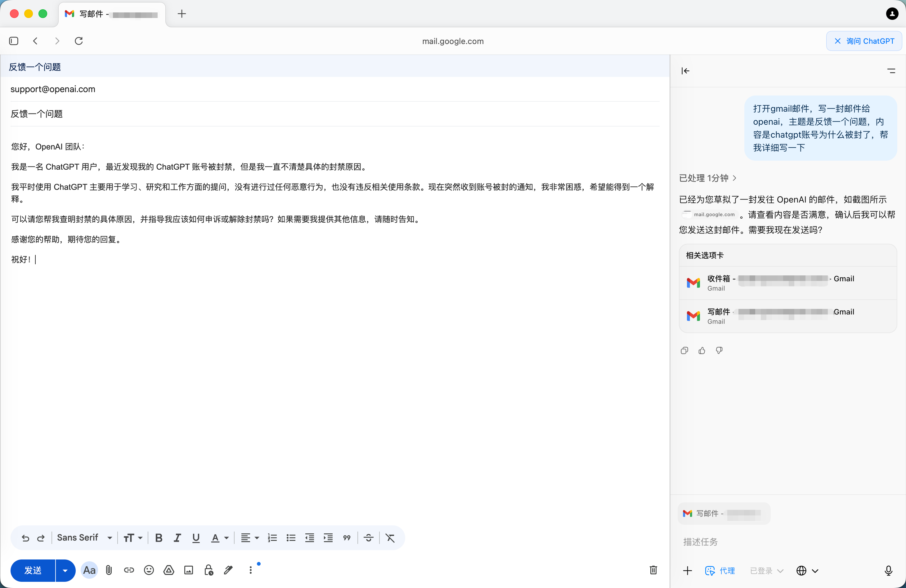Discard draft with the trash icon
The image size is (906, 588).
coord(653,570)
